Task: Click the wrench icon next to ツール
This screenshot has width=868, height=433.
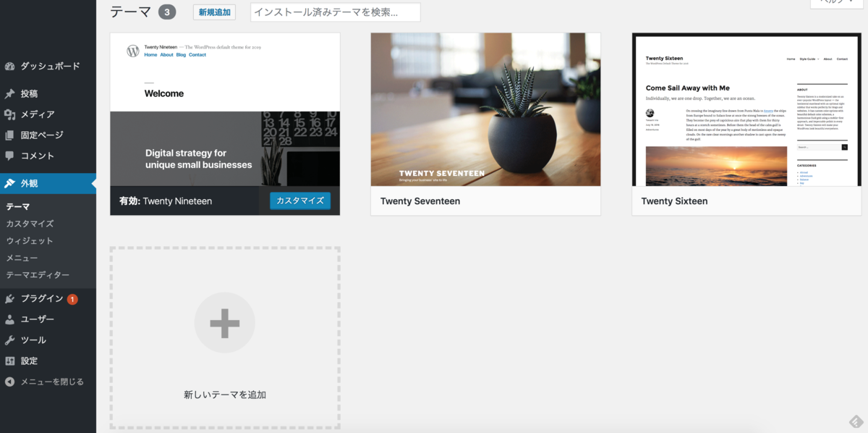Action: 10,340
